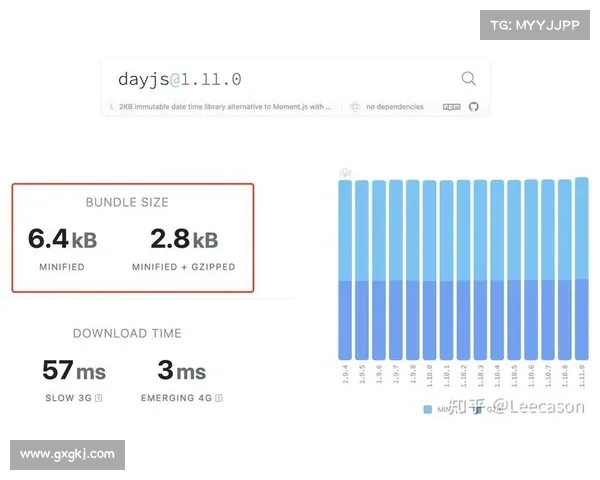The height and width of the screenshot is (480, 600).
Task: Select the bar for version 1.9.4
Action: [345, 270]
